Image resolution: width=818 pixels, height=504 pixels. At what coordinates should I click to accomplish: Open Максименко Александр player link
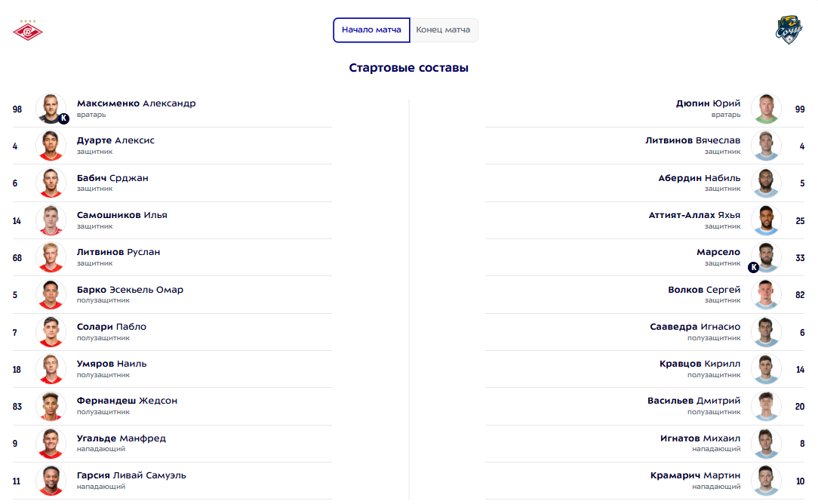point(136,103)
